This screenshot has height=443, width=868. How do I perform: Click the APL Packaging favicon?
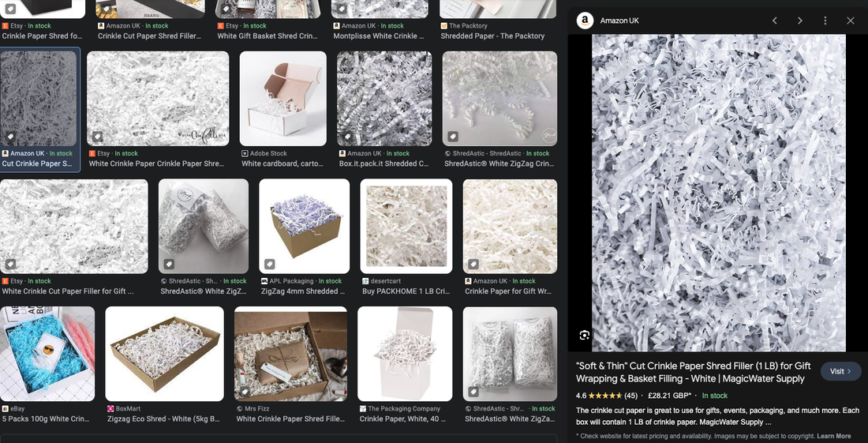coord(264,281)
